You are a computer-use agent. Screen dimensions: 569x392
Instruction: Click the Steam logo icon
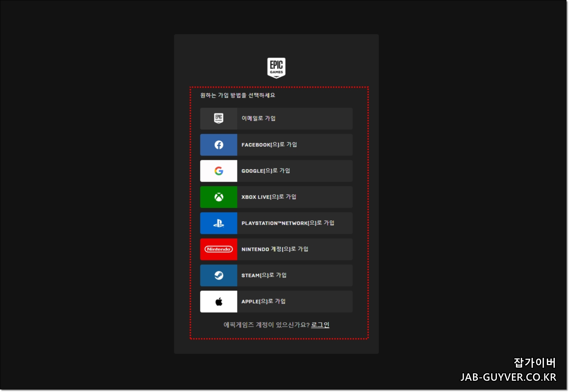(x=219, y=275)
